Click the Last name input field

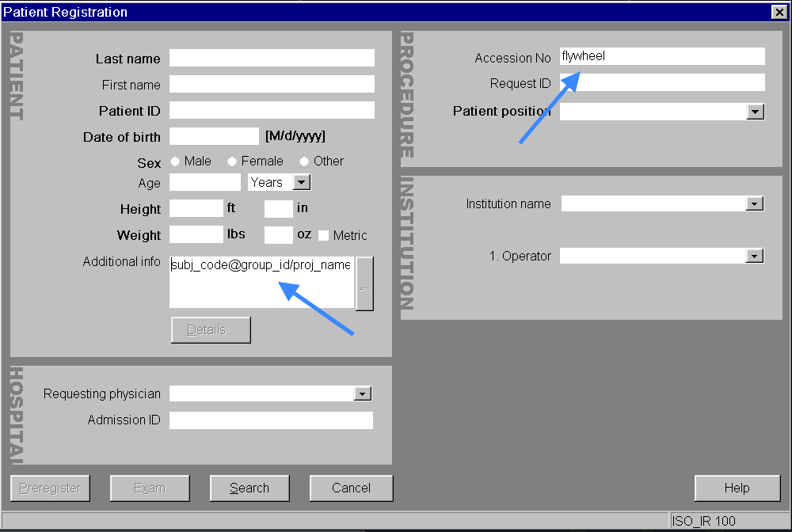pyautogui.click(x=271, y=57)
